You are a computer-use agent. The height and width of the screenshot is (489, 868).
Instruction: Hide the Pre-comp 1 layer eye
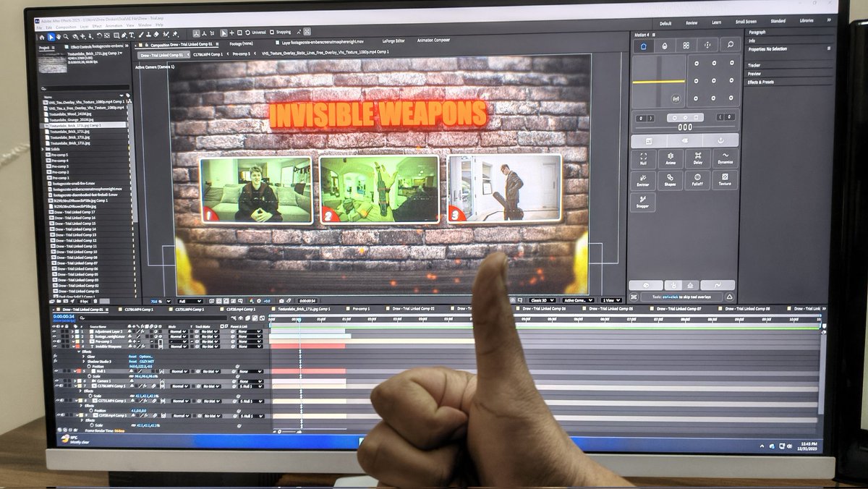(54, 341)
